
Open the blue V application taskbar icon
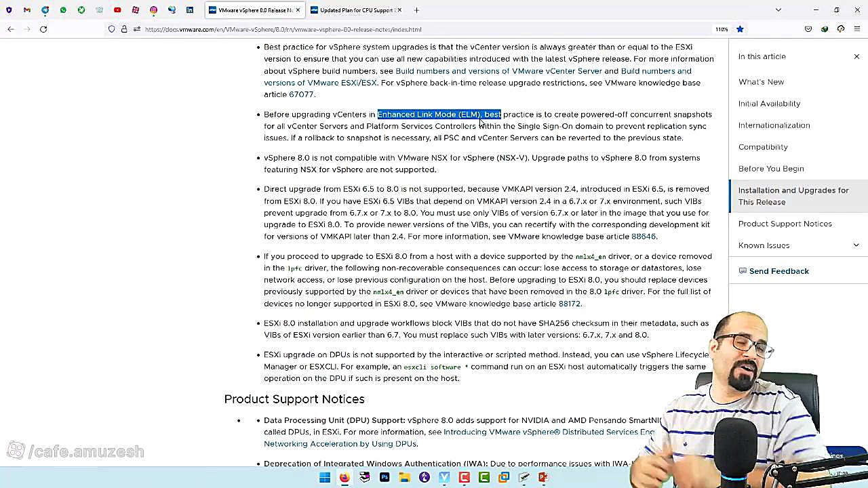coord(444,477)
